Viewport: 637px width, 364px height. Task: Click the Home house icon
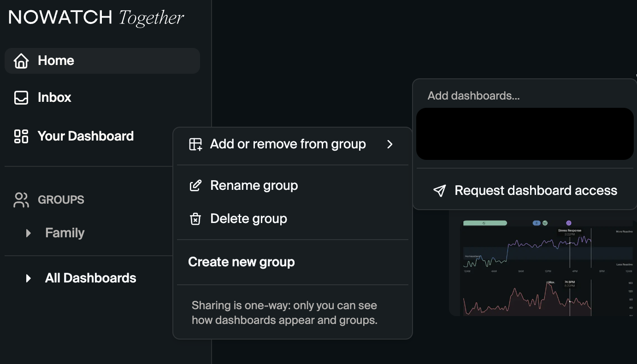coord(21,61)
